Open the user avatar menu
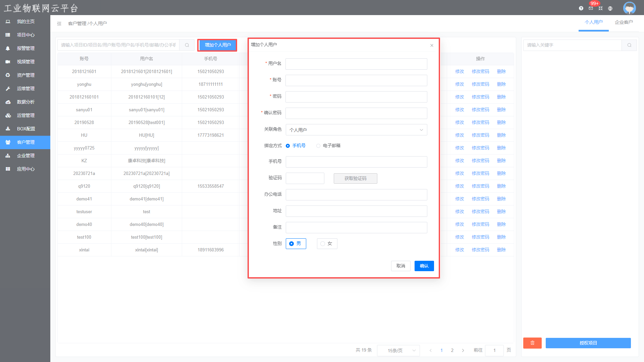The height and width of the screenshot is (362, 644). pos(629,8)
